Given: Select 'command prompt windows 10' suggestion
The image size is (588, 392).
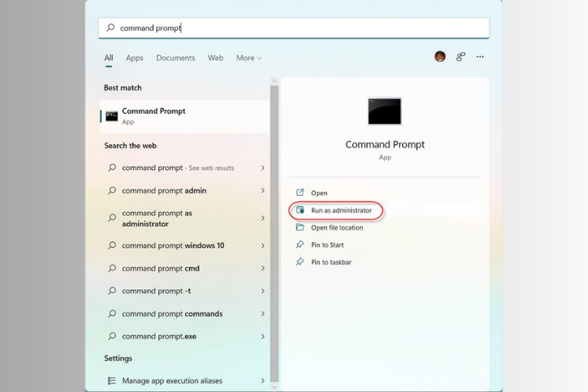Looking at the screenshot, I should point(185,245).
